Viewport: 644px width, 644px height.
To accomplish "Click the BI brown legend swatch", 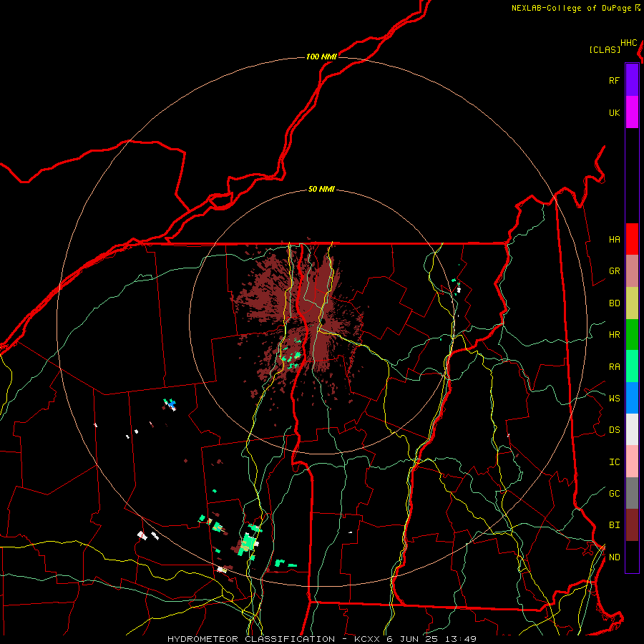I will (632, 525).
